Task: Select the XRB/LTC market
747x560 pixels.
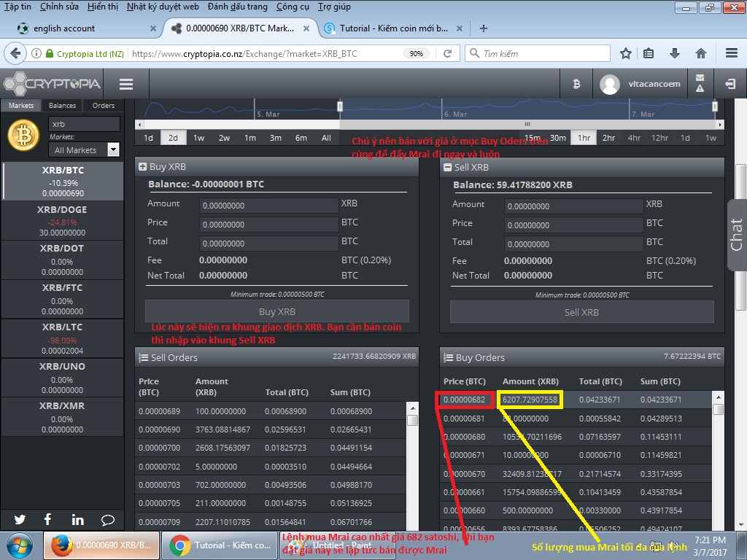Action: 63,338
